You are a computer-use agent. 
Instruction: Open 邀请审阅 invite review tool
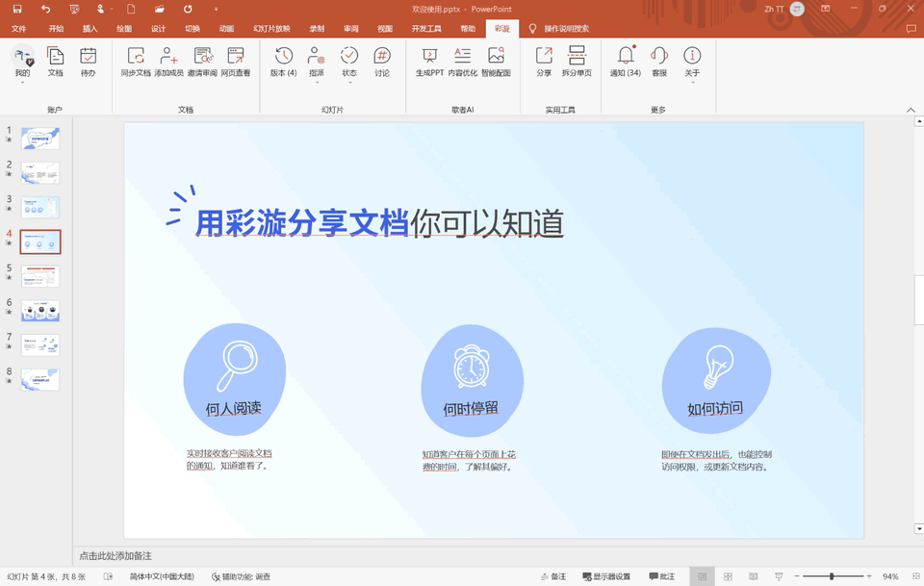(202, 58)
